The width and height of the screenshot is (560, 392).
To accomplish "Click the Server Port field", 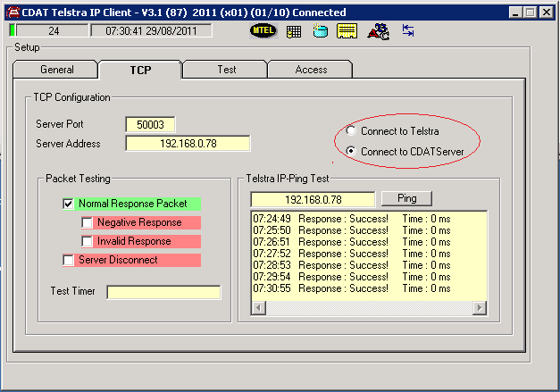I will 150,125.
